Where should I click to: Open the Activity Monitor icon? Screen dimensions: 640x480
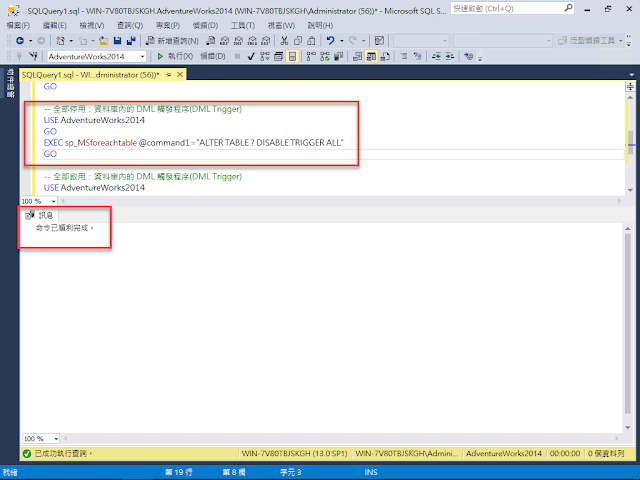click(x=379, y=40)
